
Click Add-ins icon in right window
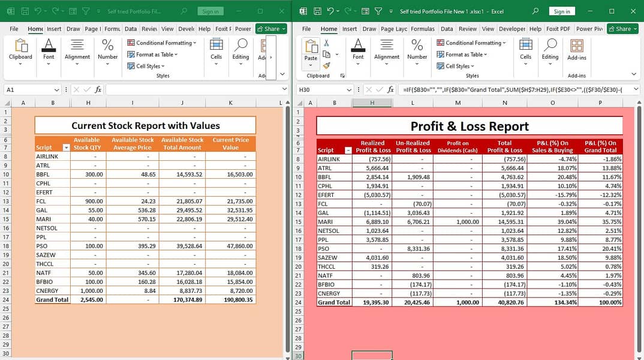click(577, 49)
